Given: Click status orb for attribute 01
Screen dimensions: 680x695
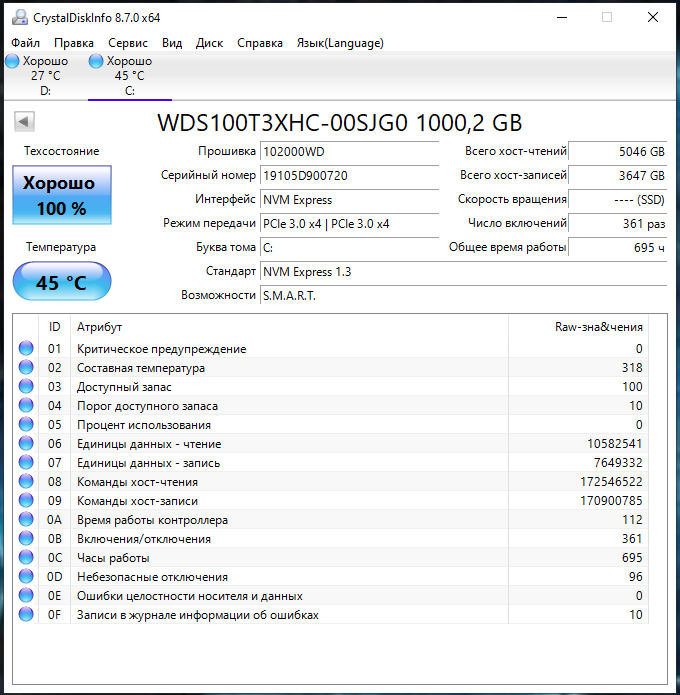Looking at the screenshot, I should (x=26, y=348).
